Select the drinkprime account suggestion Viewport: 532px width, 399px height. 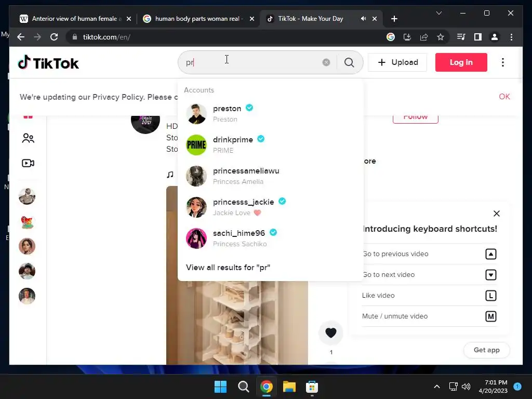[x=270, y=145]
